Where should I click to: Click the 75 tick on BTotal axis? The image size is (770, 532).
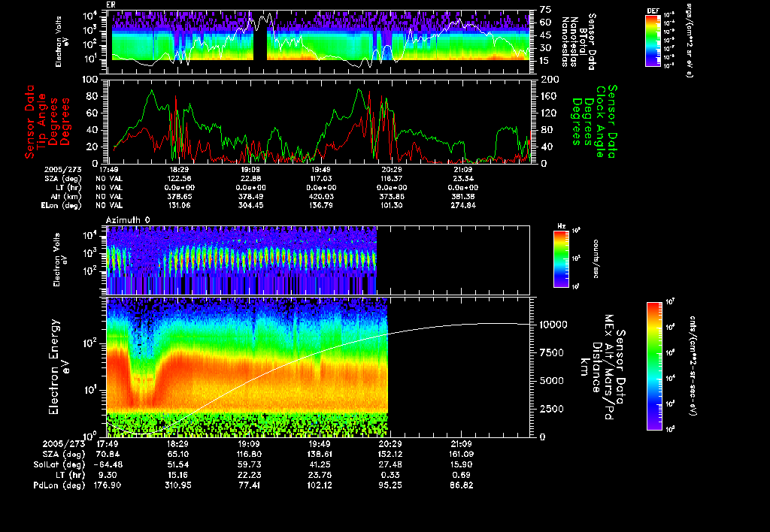546,9
